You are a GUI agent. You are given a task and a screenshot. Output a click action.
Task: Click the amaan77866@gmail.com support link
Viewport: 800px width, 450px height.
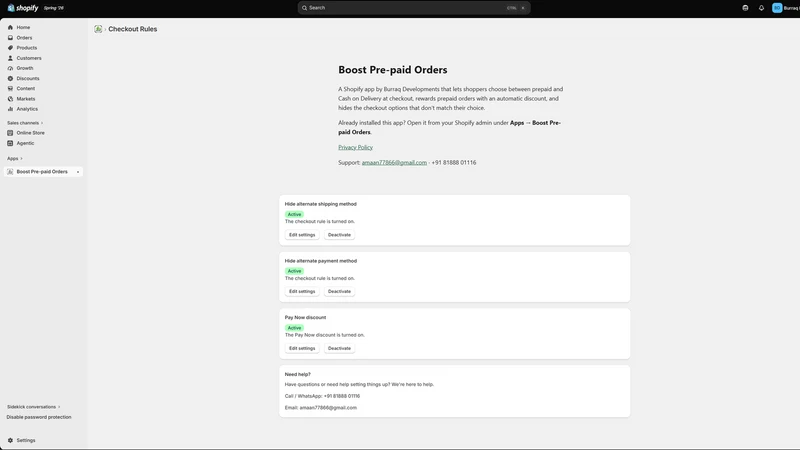coord(394,163)
